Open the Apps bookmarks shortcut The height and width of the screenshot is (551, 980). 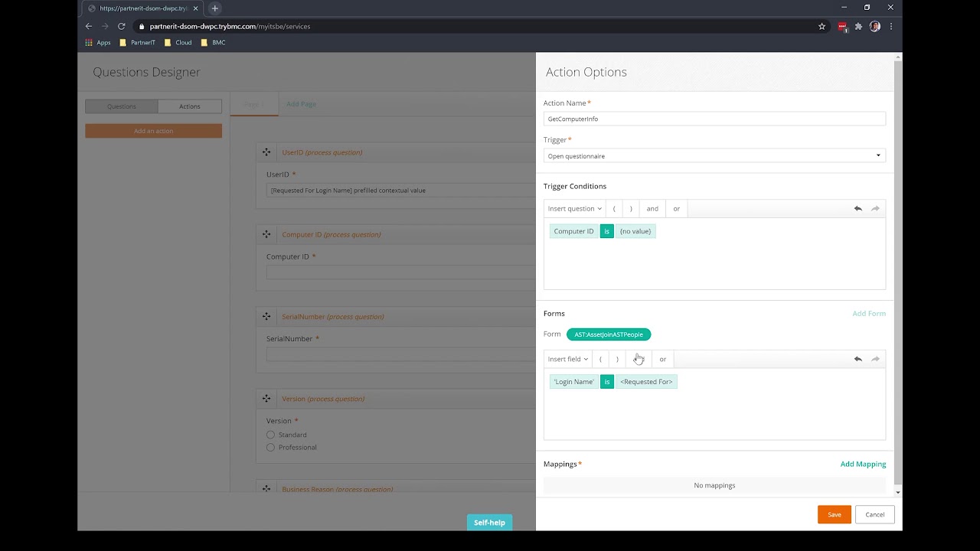click(98, 43)
